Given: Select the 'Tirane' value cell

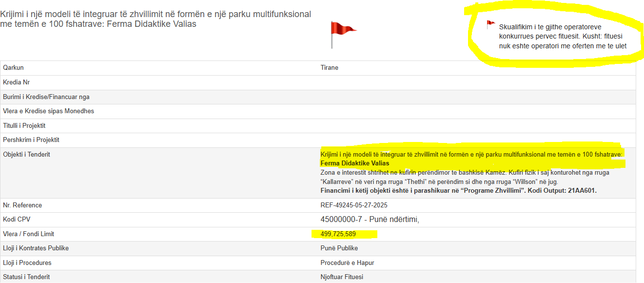Looking at the screenshot, I should (x=329, y=68).
